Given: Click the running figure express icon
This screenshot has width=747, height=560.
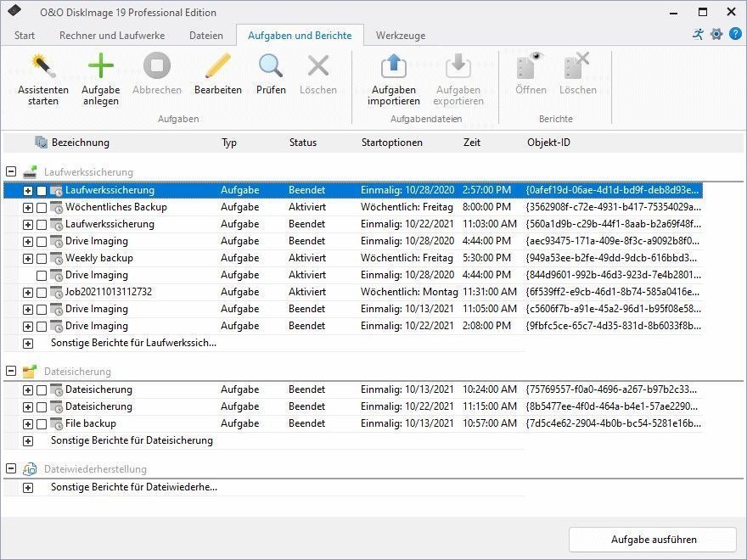Looking at the screenshot, I should [698, 34].
